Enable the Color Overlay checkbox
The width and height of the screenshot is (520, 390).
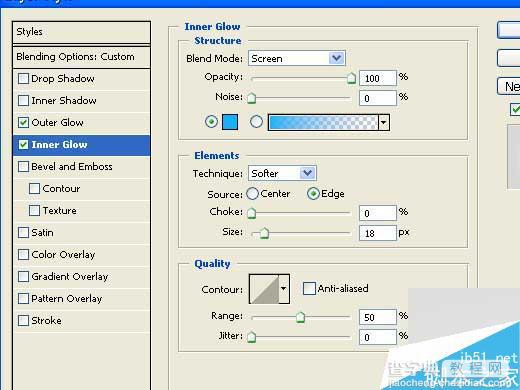[23, 255]
